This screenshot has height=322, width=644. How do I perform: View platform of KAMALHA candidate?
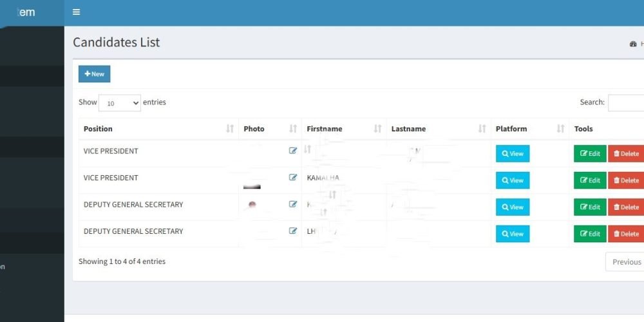pyautogui.click(x=513, y=180)
